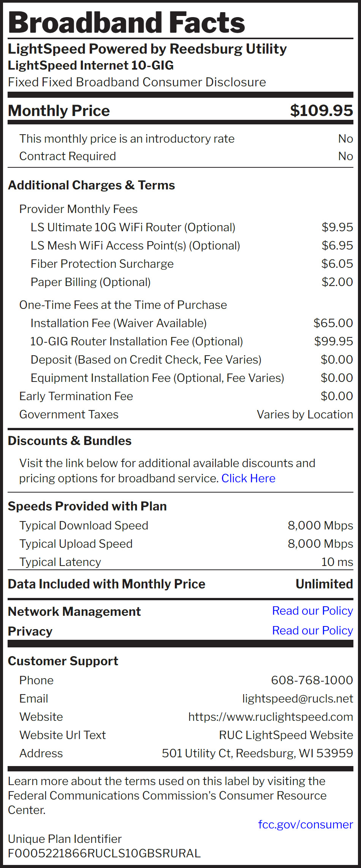The width and height of the screenshot is (361, 868).
Task: Click the 'Click Here' discounts link
Action: click(248, 478)
